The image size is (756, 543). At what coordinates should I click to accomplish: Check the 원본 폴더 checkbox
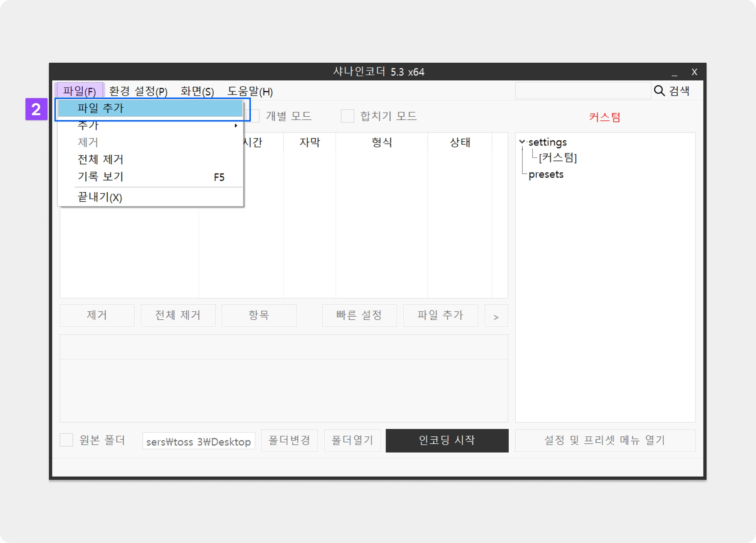(66, 440)
